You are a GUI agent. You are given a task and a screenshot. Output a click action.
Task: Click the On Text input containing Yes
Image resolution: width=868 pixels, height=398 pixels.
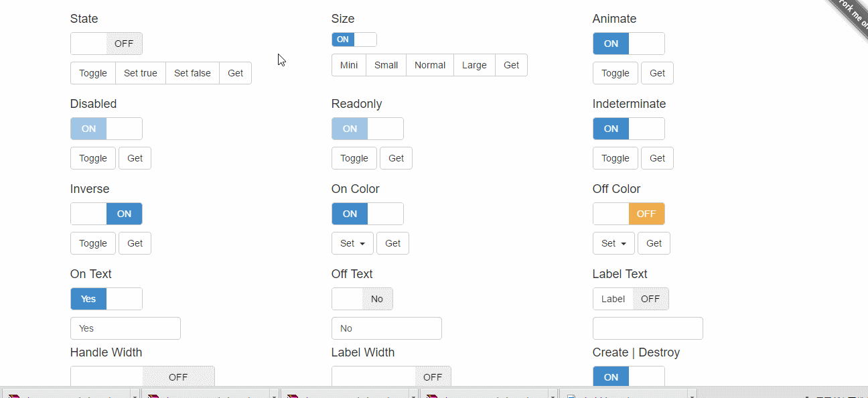coord(125,328)
